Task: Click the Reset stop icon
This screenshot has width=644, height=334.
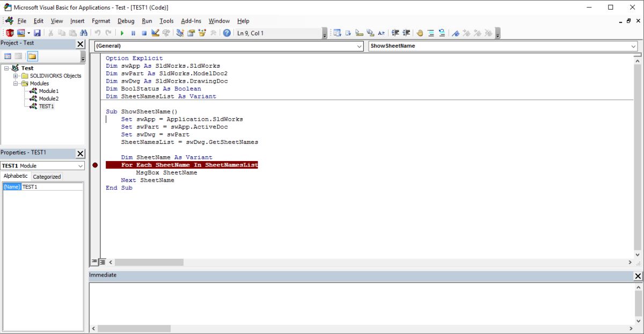Action: click(x=144, y=33)
